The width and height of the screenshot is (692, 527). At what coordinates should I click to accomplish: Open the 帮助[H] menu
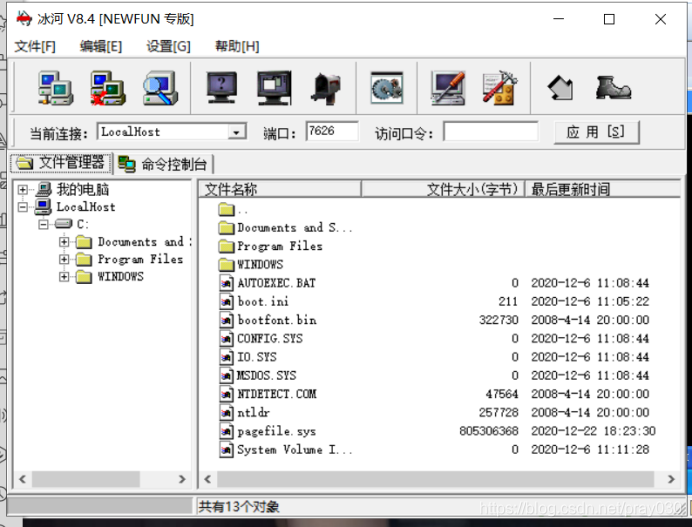pos(237,46)
